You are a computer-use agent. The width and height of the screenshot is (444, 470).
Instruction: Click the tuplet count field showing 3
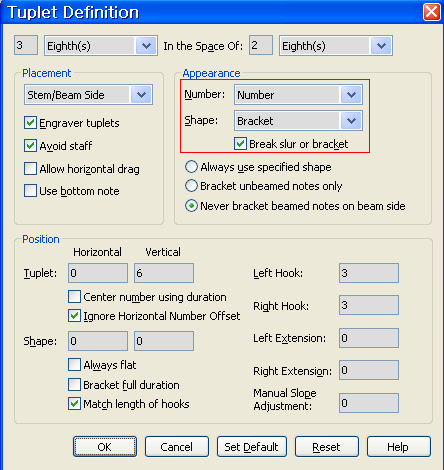[x=26, y=45]
